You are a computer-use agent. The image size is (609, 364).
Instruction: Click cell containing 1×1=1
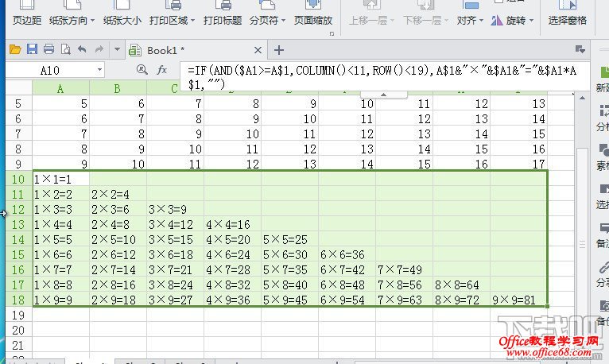[61, 179]
